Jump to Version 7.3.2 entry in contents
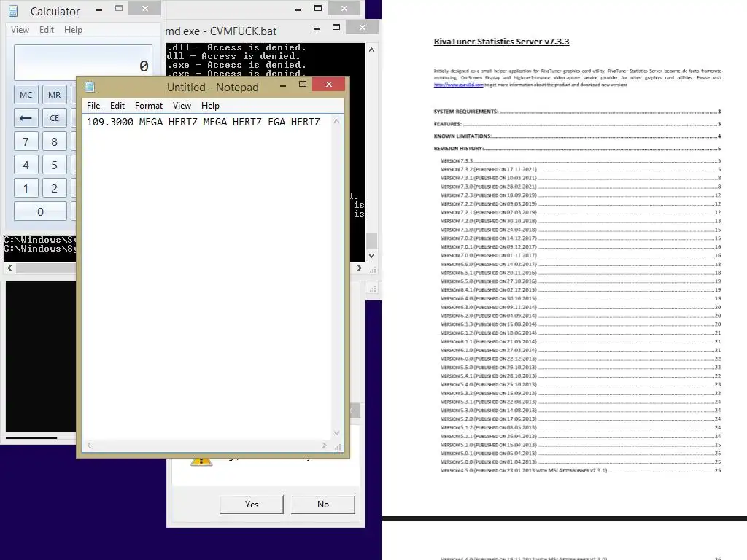 [x=581, y=169]
